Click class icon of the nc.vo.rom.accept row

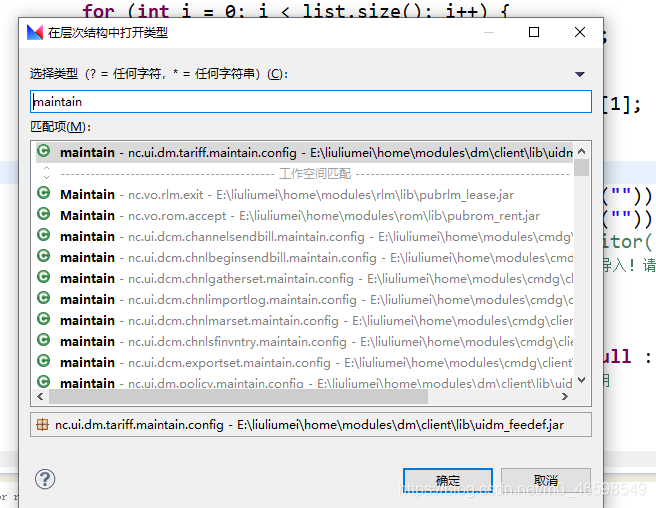44,214
